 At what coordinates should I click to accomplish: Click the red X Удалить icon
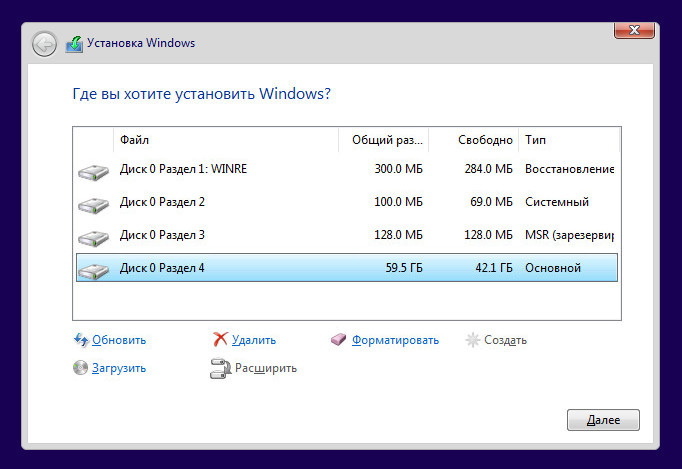click(x=221, y=339)
